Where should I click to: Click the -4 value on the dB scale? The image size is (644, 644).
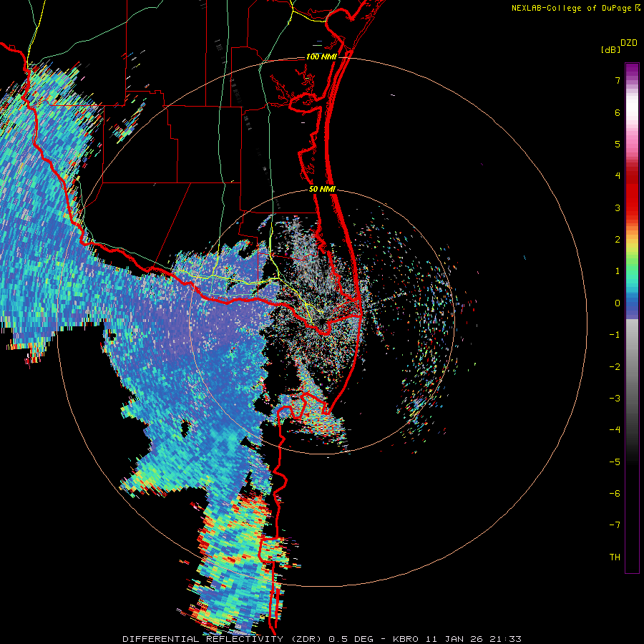click(615, 430)
